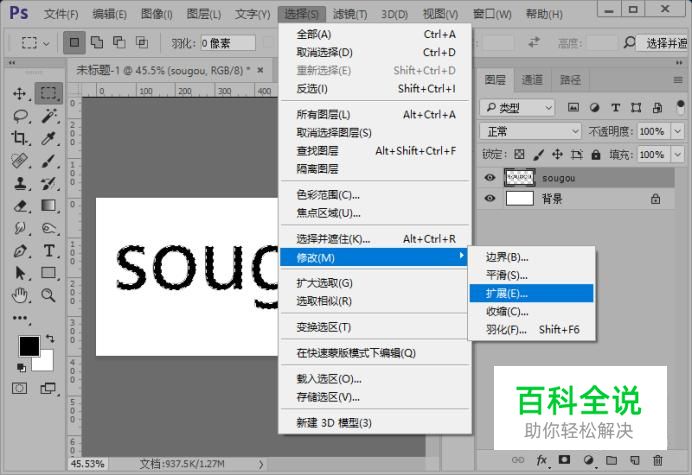Create a new layer icon
692x475 pixels.
(635, 460)
